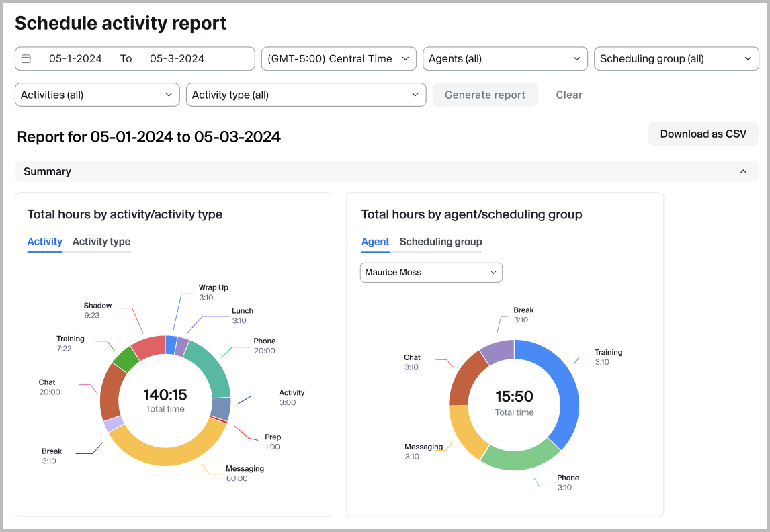Click the Generate report button
The image size is (770, 532).
click(484, 95)
